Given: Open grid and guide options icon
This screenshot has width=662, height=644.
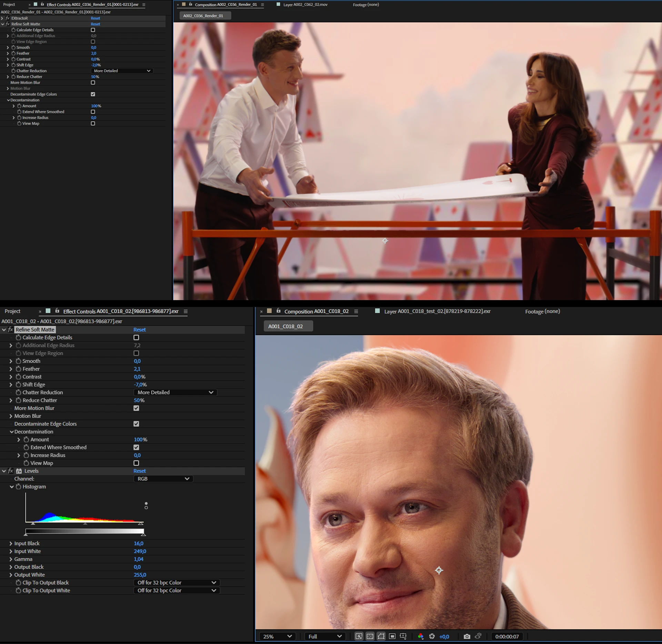Looking at the screenshot, I should 403,636.
